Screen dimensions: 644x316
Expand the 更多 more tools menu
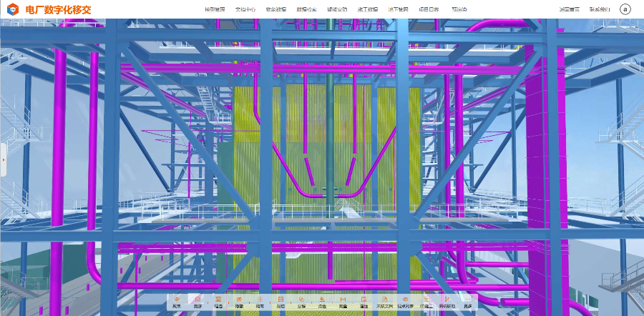coord(467,302)
